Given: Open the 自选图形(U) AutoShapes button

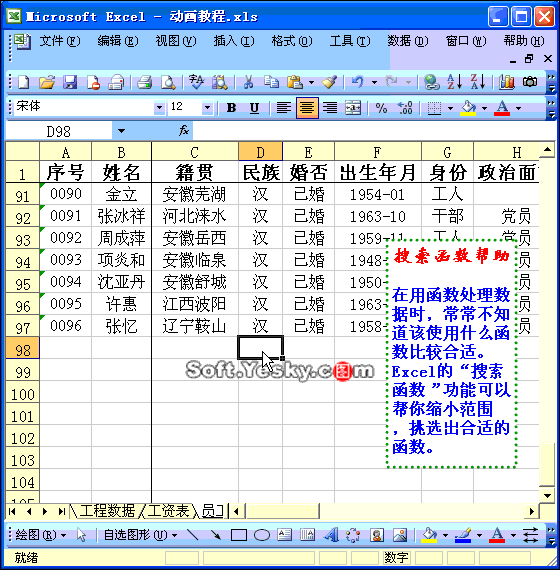Looking at the screenshot, I should 140,535.
